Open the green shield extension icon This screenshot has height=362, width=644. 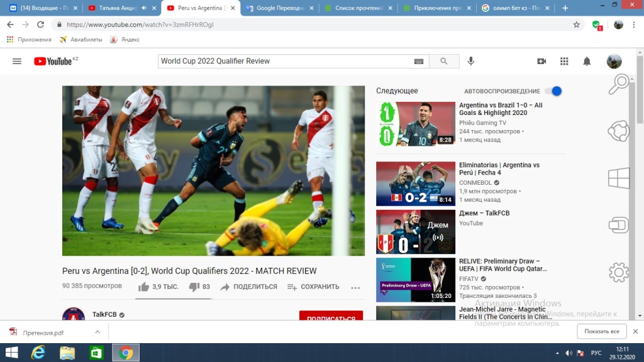597,25
